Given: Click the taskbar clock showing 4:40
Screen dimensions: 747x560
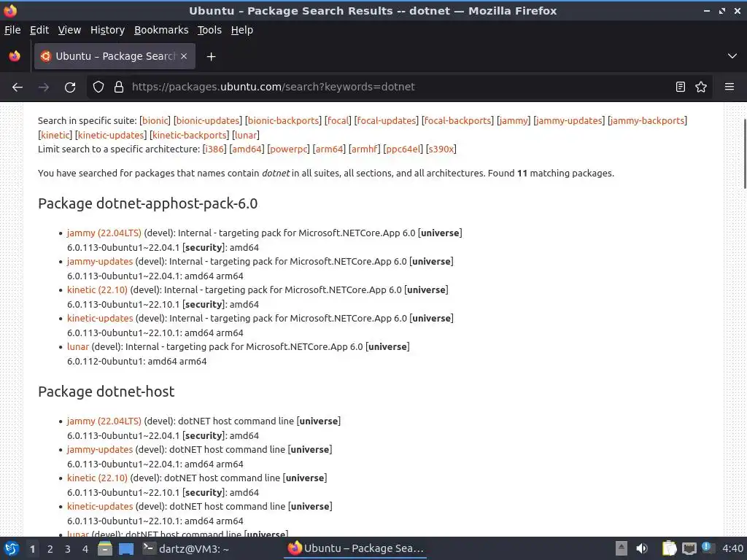Looking at the screenshot, I should click(732, 548).
